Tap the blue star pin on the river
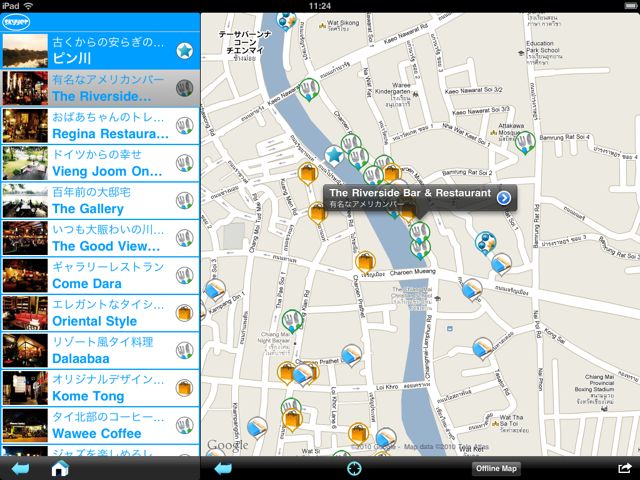This screenshot has height=480, width=640. [x=334, y=156]
